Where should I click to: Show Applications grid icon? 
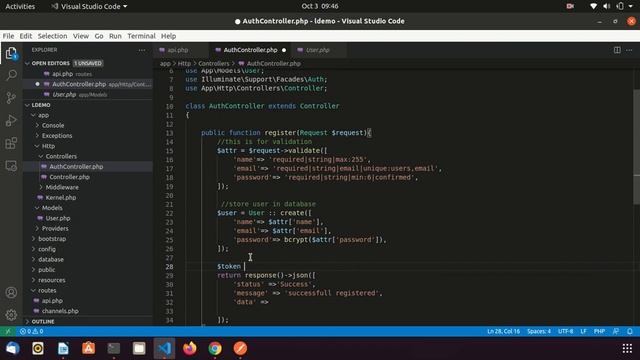627,348
